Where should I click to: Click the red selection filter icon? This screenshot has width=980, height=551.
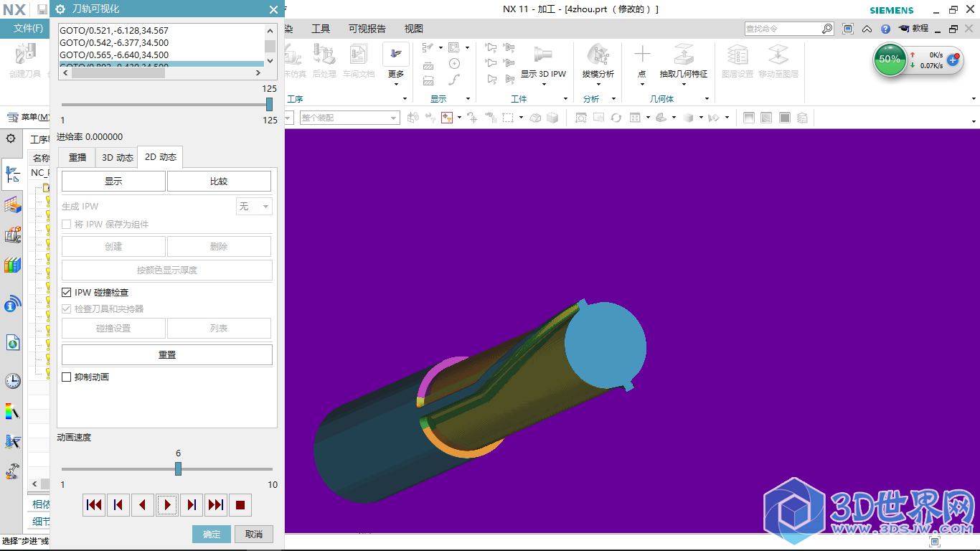(447, 118)
